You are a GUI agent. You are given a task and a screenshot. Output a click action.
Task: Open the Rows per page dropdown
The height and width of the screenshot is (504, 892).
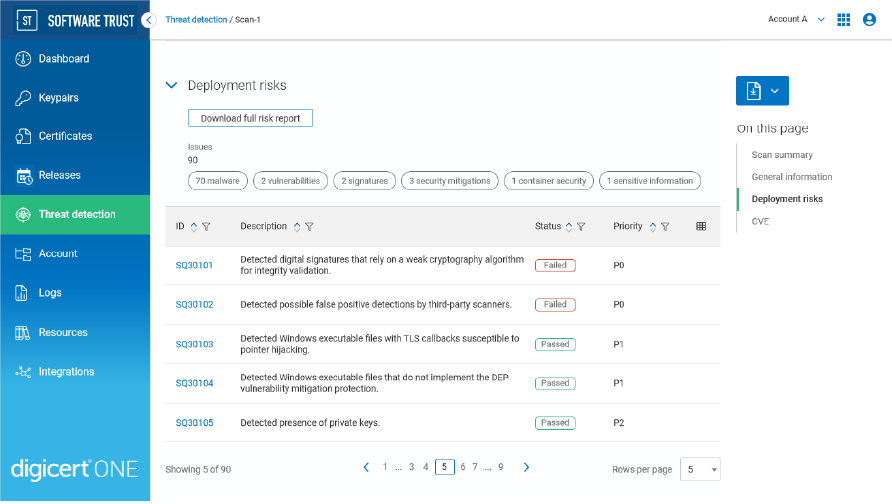point(700,470)
